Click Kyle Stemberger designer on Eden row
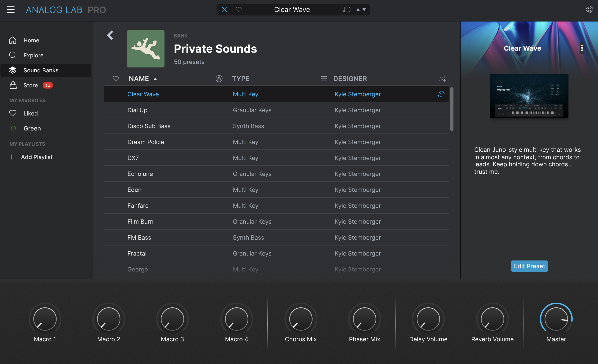 (x=358, y=190)
